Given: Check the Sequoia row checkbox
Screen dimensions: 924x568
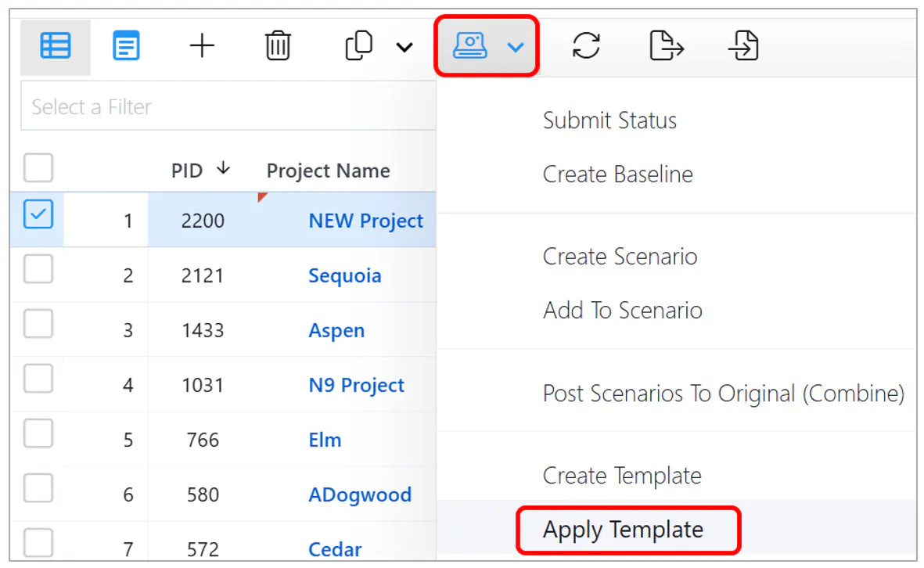Looking at the screenshot, I should (38, 268).
